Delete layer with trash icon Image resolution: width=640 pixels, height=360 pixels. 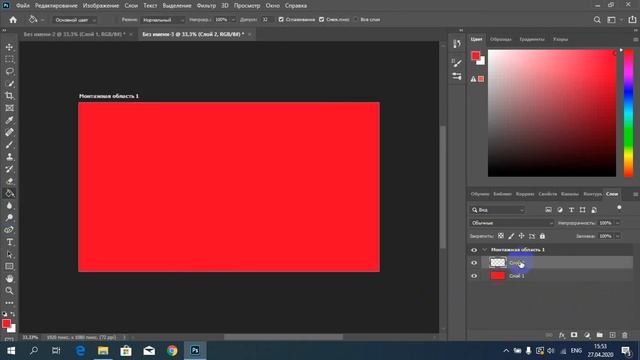tap(625, 335)
